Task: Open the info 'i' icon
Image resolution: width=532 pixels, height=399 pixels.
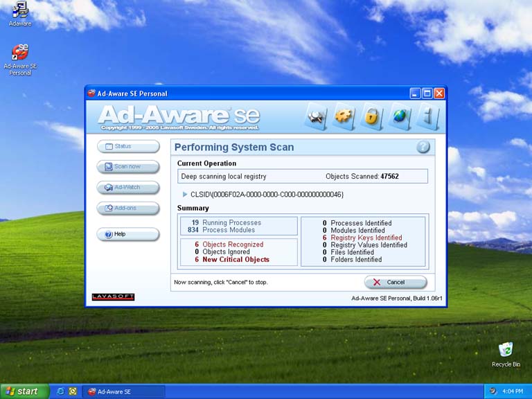Action: pyautogui.click(x=427, y=116)
